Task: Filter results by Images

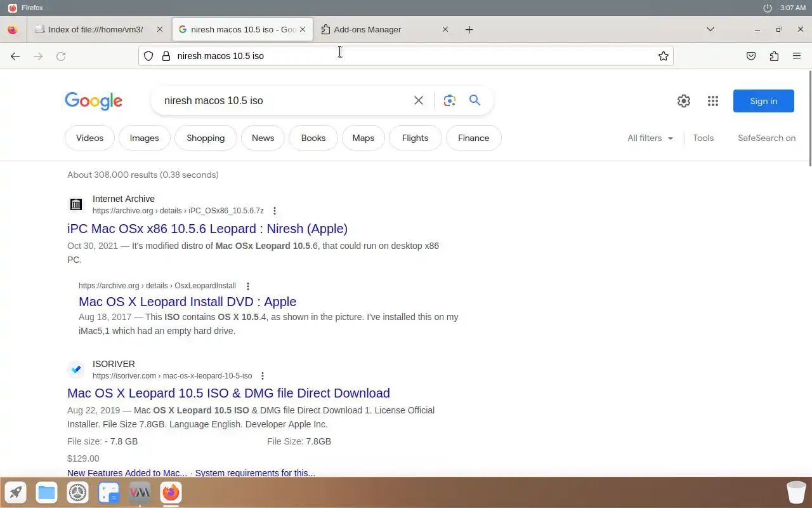Action: coord(144,138)
